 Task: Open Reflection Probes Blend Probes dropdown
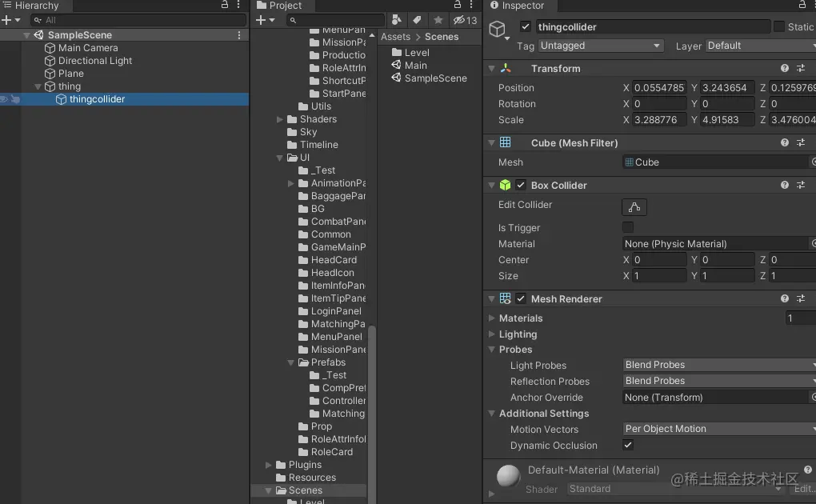tap(718, 381)
